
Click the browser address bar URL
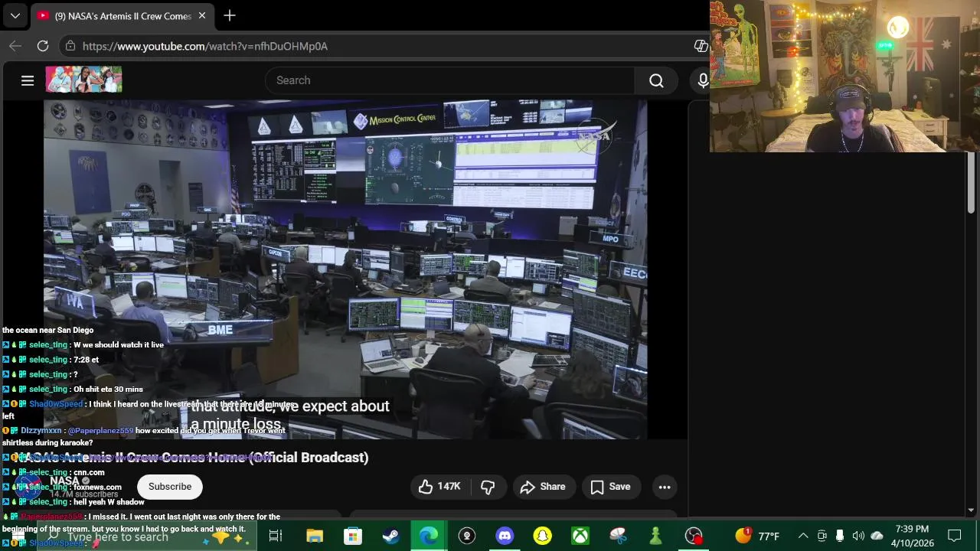pos(205,46)
